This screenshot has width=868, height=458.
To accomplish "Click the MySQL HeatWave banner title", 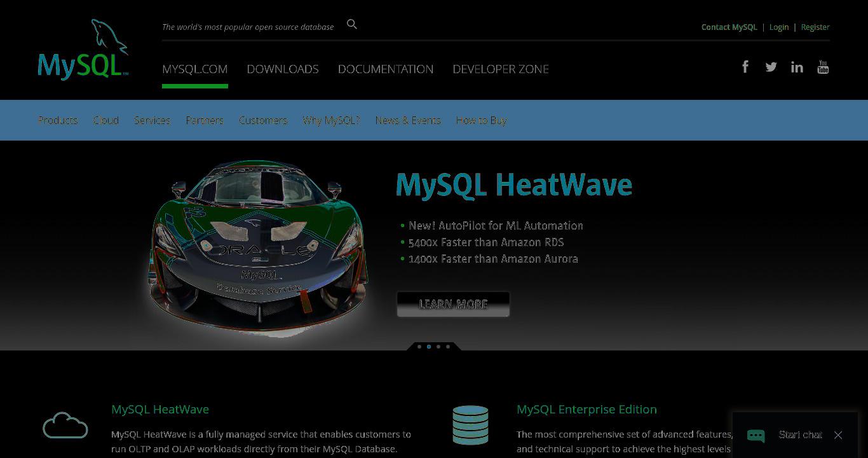I will click(514, 185).
